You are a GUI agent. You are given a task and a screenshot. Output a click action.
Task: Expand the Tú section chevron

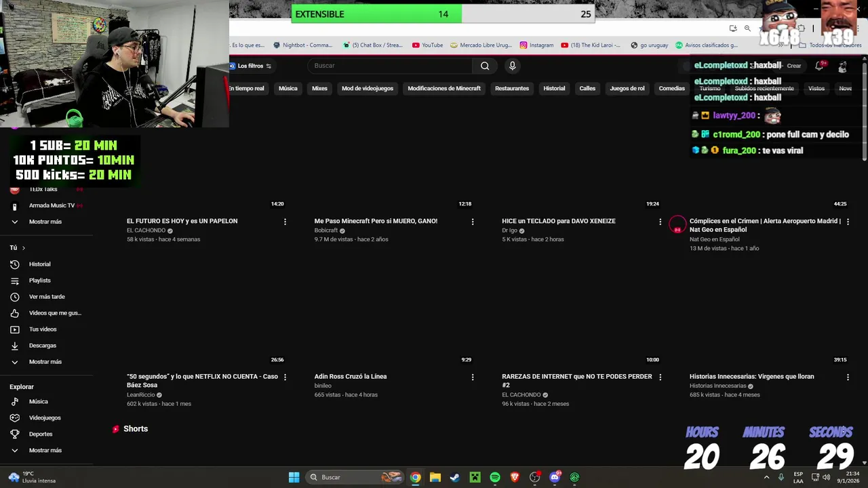23,248
